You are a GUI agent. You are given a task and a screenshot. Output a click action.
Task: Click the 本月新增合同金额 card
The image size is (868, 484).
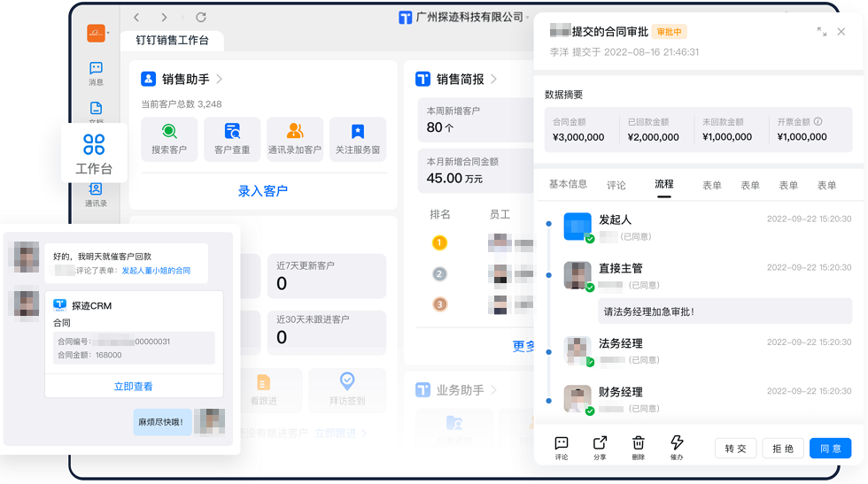pos(477,171)
